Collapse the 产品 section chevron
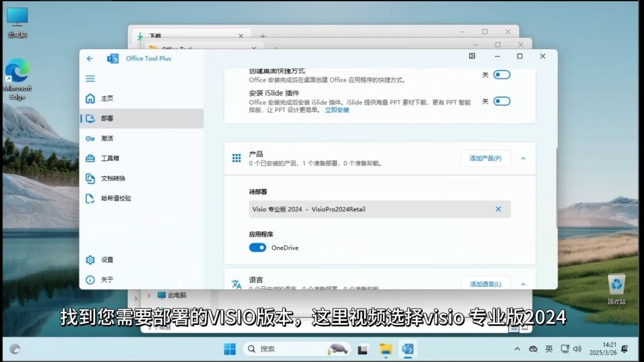Viewport: 644px width, 362px height. point(523,158)
